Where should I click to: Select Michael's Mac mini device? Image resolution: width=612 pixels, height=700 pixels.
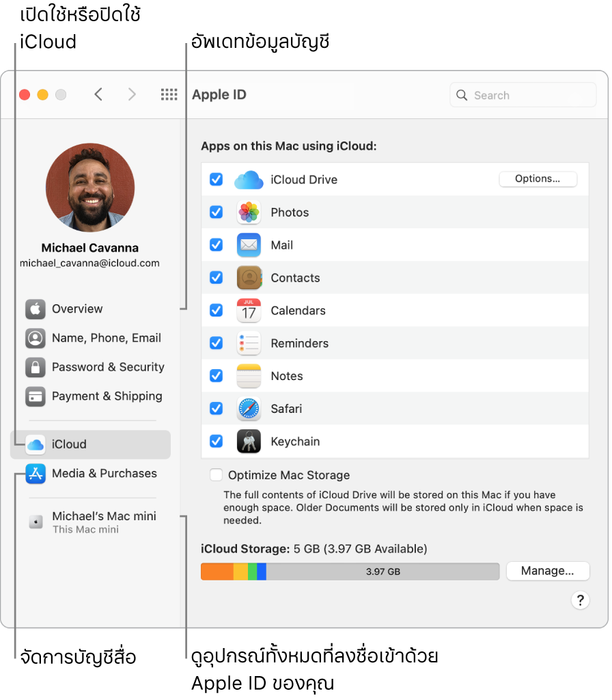coord(90,522)
